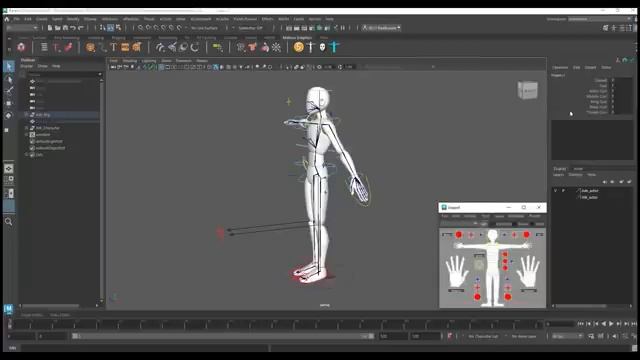Click the Undo arrow icon
Viewport: 640px width, 360px height.
pos(73,28)
